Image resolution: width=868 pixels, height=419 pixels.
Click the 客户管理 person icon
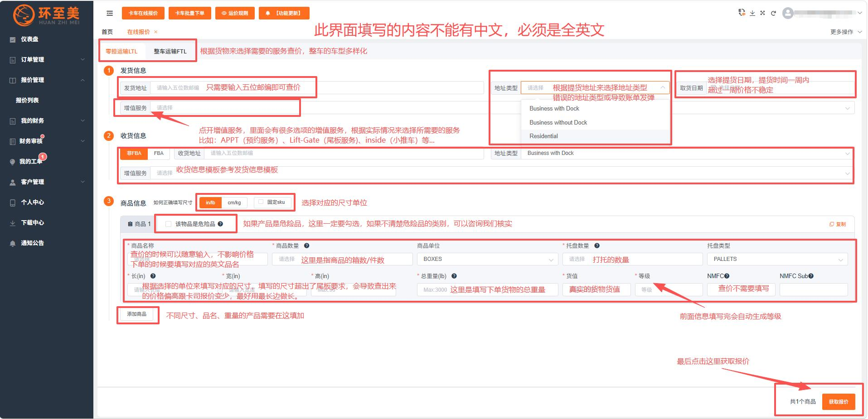click(13, 182)
